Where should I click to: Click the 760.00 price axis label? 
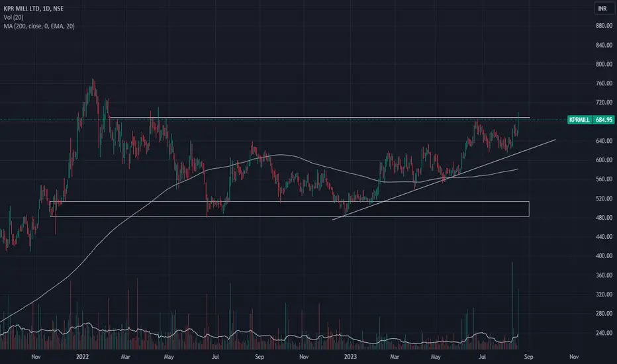point(604,83)
